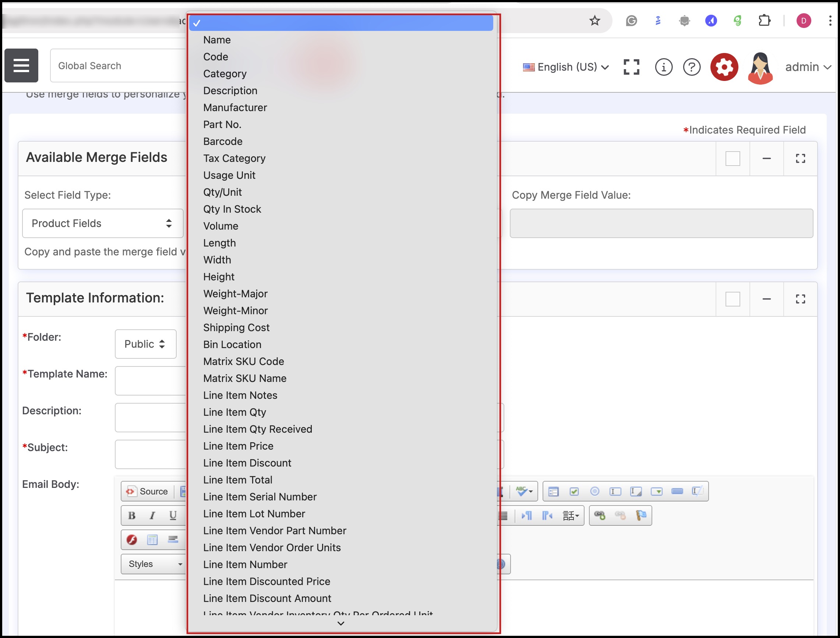Image resolution: width=840 pixels, height=638 pixels.
Task: Insert radio button form element icon
Action: (594, 492)
